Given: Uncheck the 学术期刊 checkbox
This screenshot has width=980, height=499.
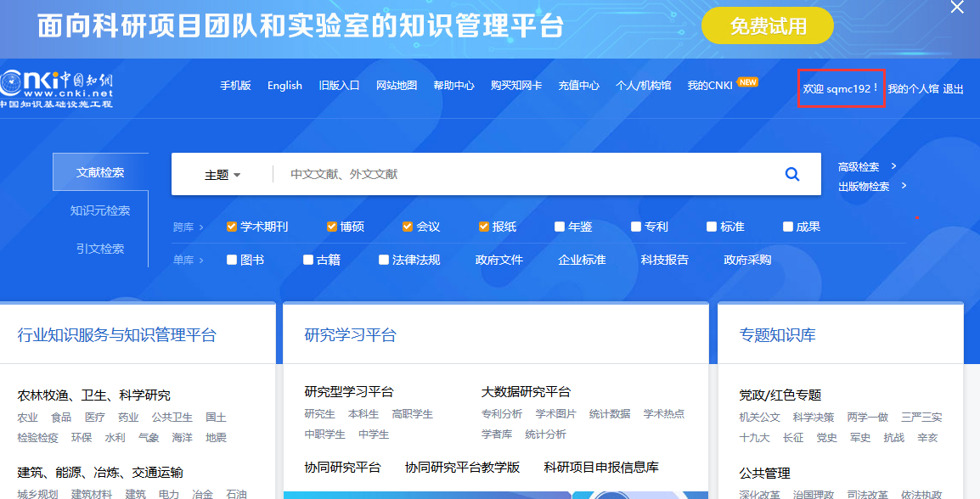Looking at the screenshot, I should click(x=232, y=227).
